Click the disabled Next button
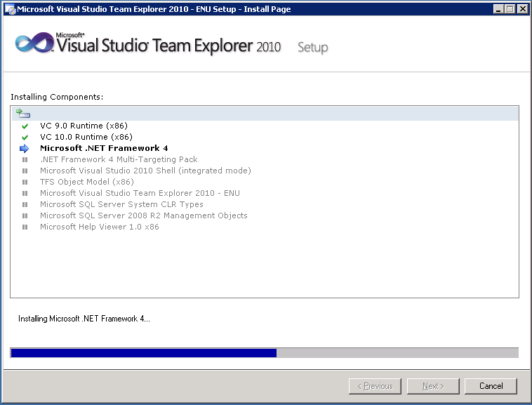This screenshot has height=405, width=532. (x=433, y=386)
